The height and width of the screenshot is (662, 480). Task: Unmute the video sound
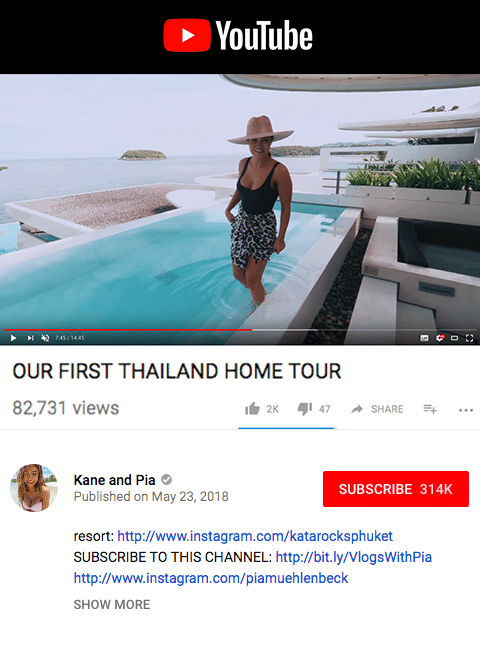pyautogui.click(x=45, y=338)
